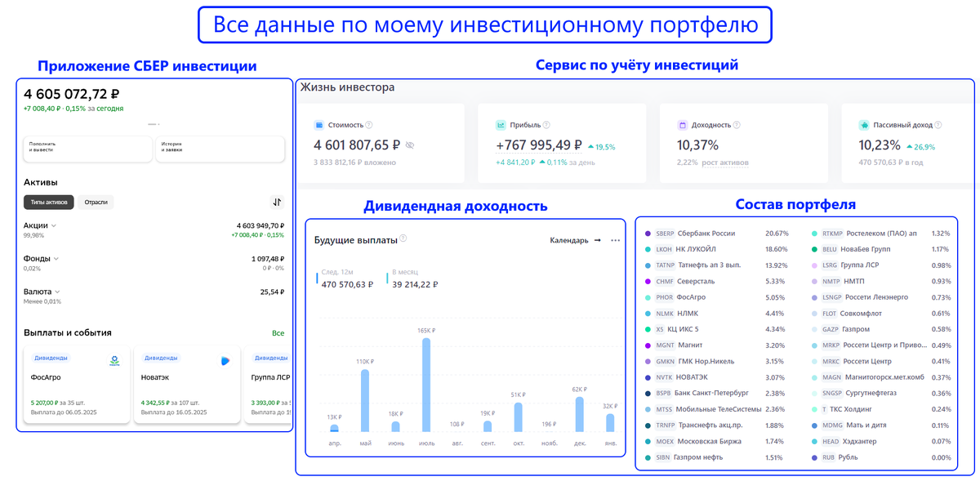Click the ГМК Нор.Никель holding name
The height and width of the screenshot is (490, 980).
click(x=707, y=361)
